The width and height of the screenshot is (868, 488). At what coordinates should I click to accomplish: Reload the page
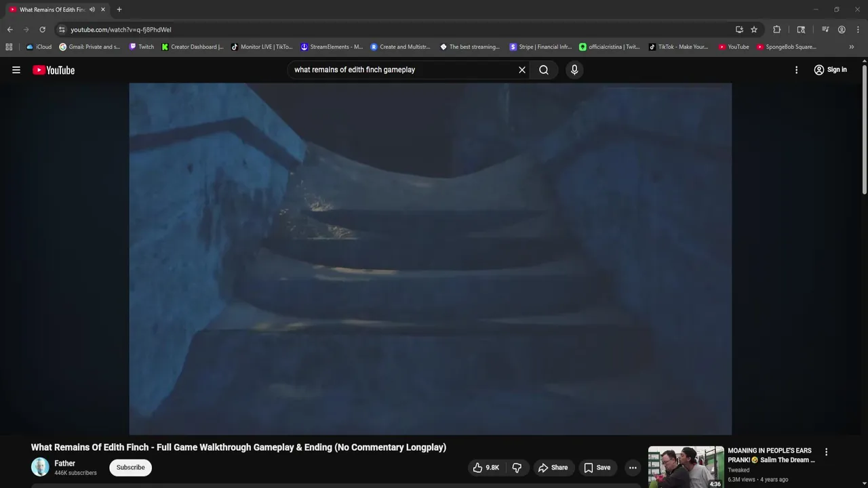point(42,30)
